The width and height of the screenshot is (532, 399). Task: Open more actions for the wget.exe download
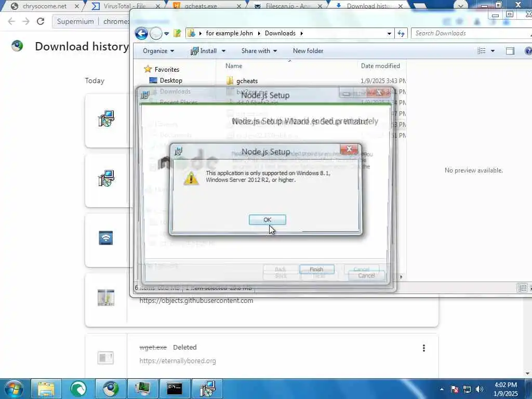[424, 348]
